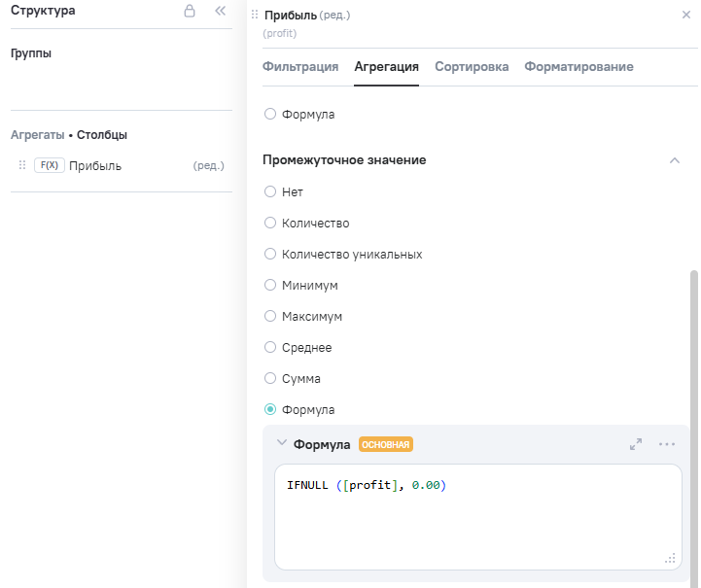This screenshot has width=701, height=588.
Task: Go to the Форматирование tab
Action: point(578,67)
